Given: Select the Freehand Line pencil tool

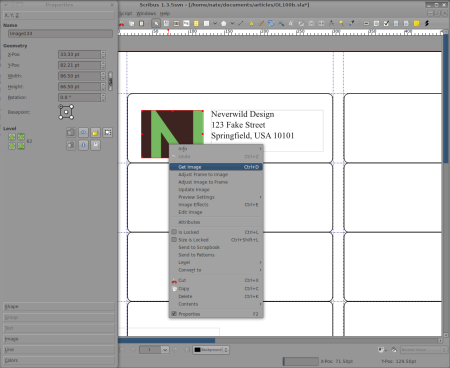Looking at the screenshot, I should coord(261,23).
